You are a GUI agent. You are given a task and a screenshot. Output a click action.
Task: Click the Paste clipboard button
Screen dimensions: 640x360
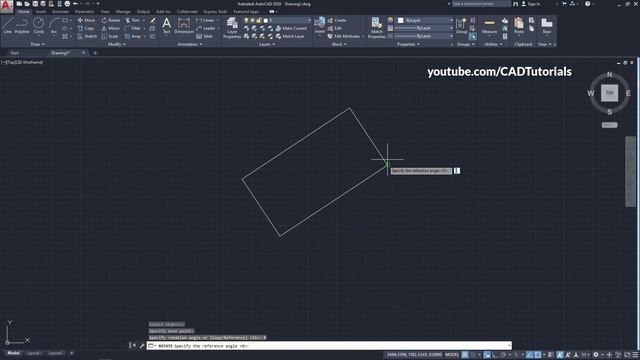coord(519,26)
